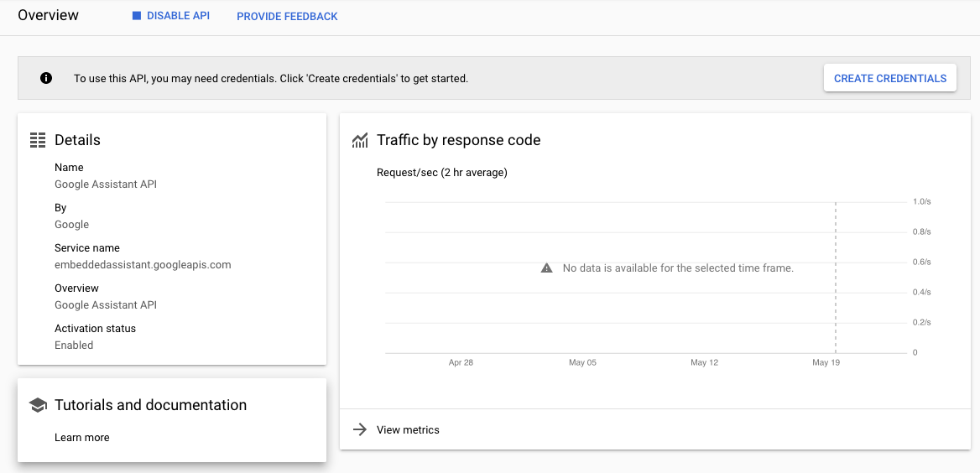Screen dimensions: 980x473
Task: Click the Tutorials and documentation heading
Action: coord(151,405)
